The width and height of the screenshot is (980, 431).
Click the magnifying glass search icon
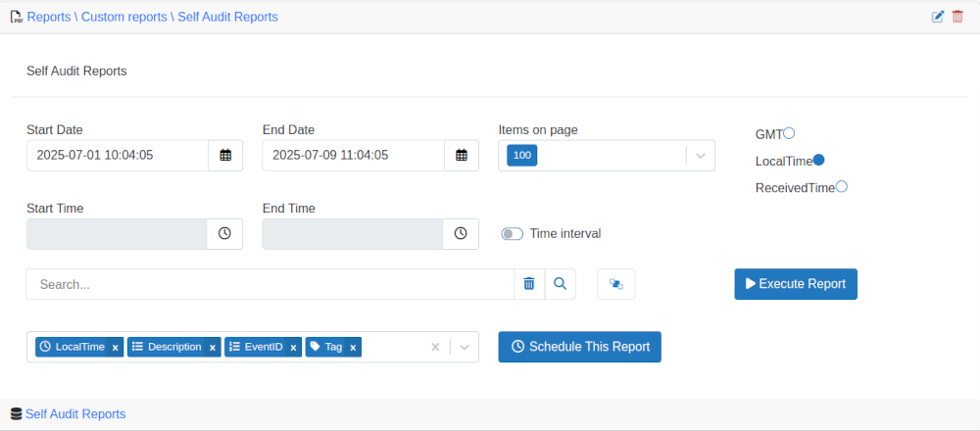[x=560, y=284]
